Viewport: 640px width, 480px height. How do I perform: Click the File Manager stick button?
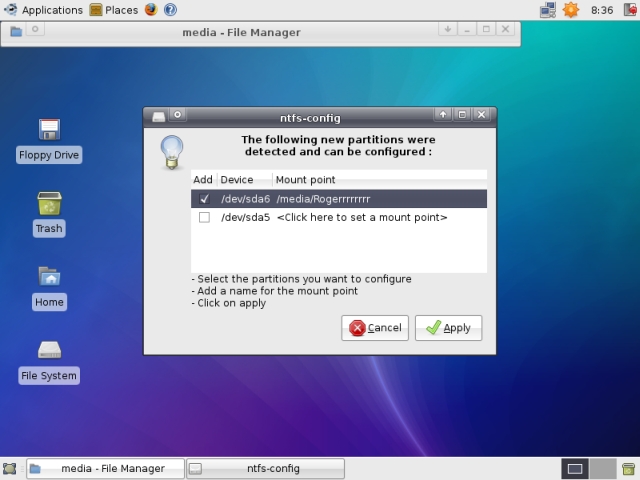tap(35, 29)
